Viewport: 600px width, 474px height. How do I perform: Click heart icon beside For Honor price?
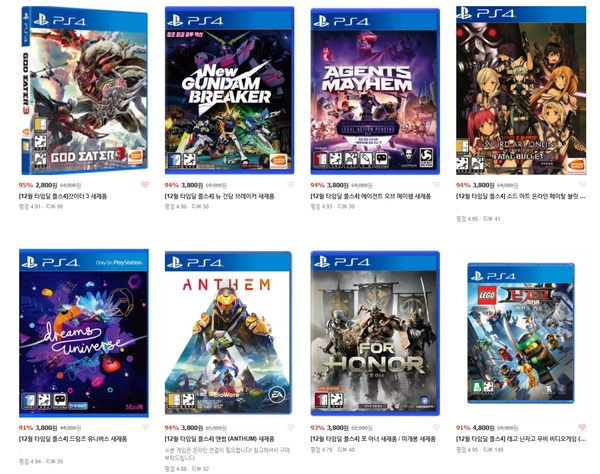point(436,427)
